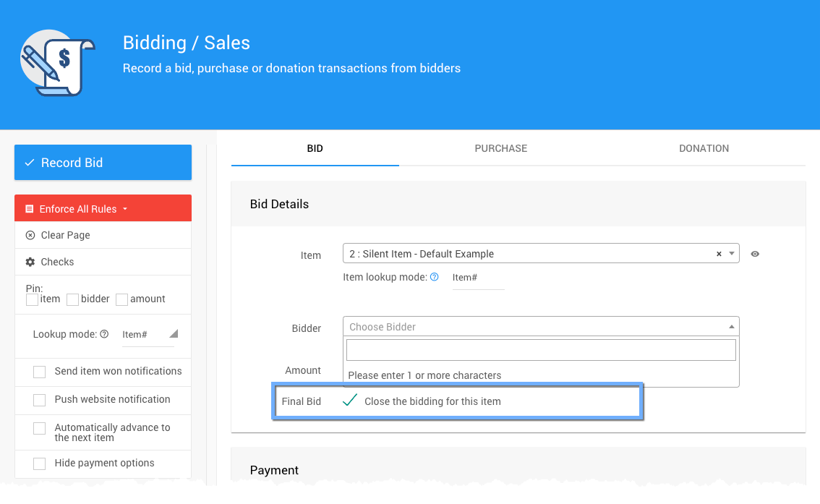The width and height of the screenshot is (820, 504).
Task: Open the sidebar Lookup mode dropdown
Action: point(173,334)
